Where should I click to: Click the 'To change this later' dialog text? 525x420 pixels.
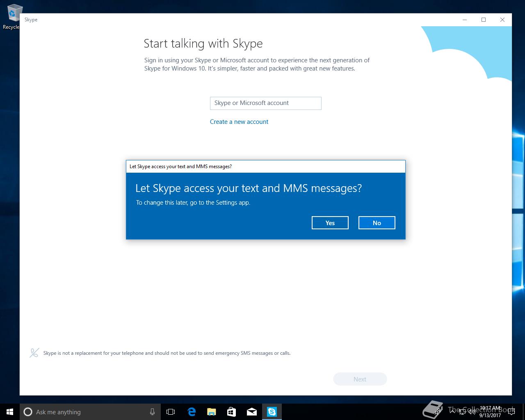[193, 203]
